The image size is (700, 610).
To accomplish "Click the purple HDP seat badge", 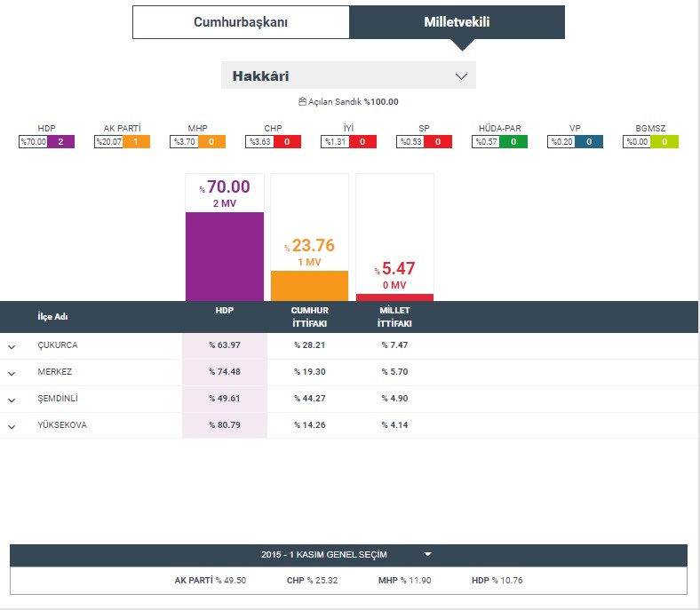I will (x=60, y=141).
